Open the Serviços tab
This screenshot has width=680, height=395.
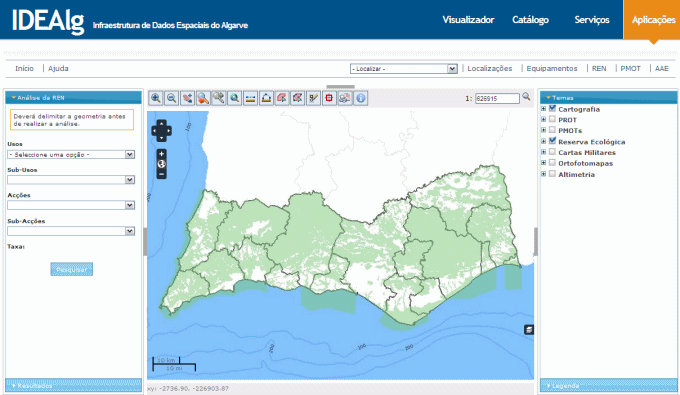592,20
